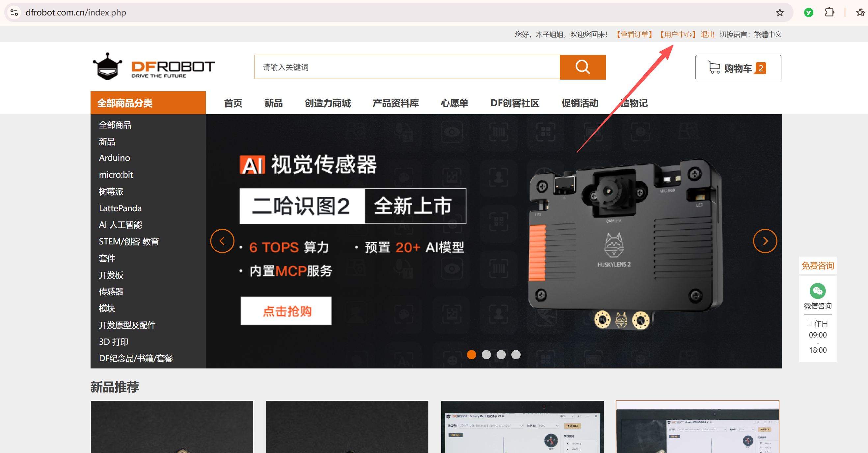Select the fourth carousel indicator dot
The width and height of the screenshot is (868, 453).
(516, 354)
